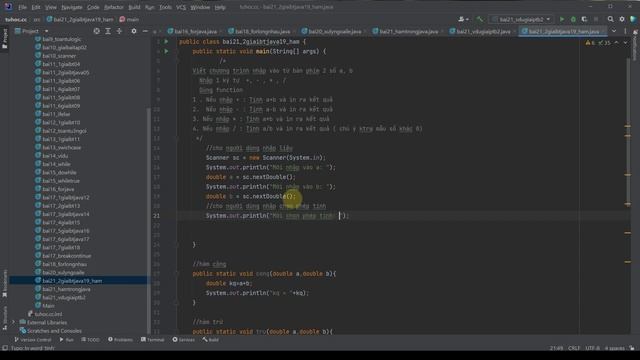Open the VCS menu
The height and width of the screenshot is (360, 640).
tap(181, 7)
